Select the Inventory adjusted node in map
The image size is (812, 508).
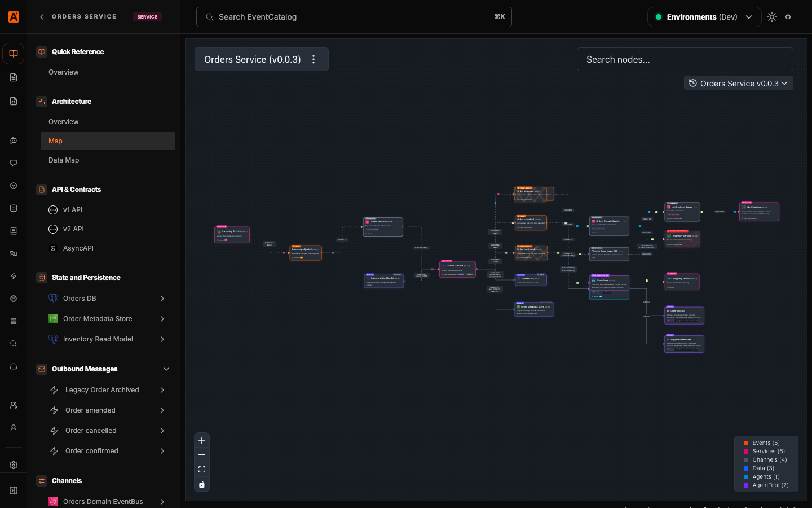306,253
